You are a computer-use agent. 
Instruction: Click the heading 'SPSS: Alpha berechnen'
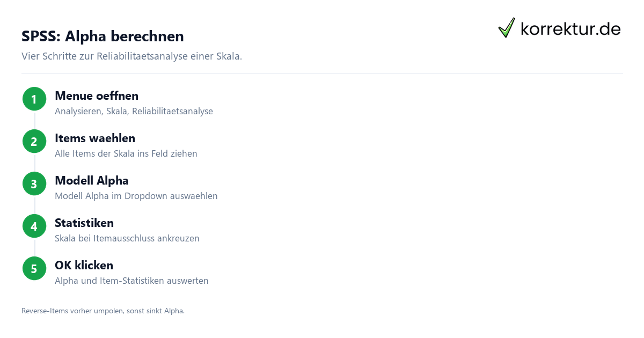click(103, 36)
